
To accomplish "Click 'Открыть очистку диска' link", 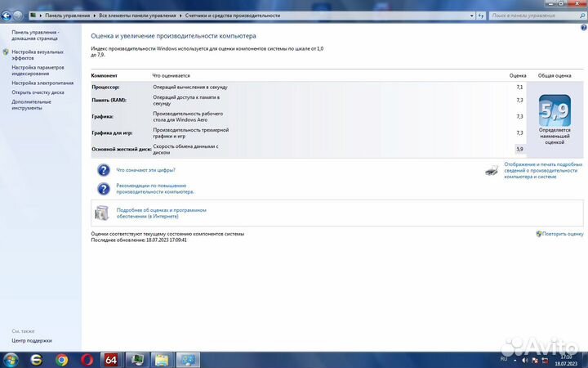I will (38, 92).
